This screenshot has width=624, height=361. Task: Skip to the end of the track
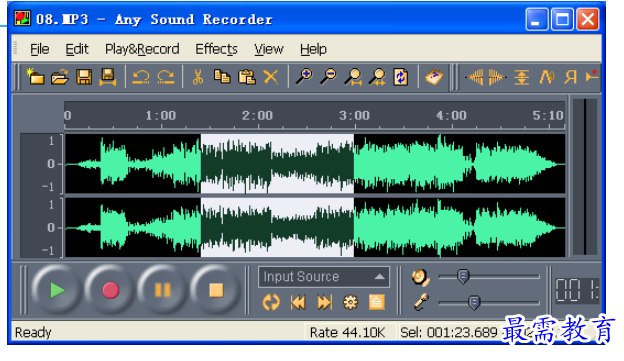click(324, 302)
